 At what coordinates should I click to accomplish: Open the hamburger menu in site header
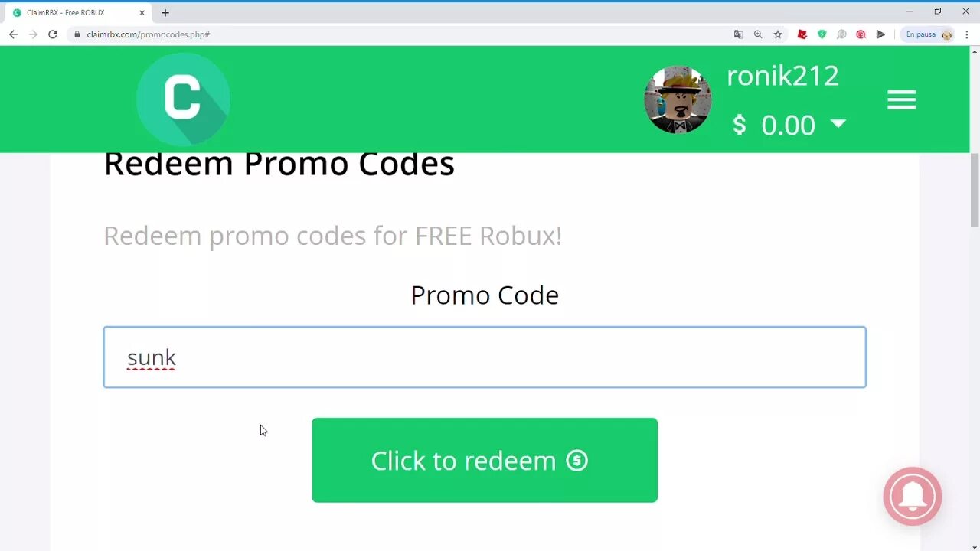(901, 99)
